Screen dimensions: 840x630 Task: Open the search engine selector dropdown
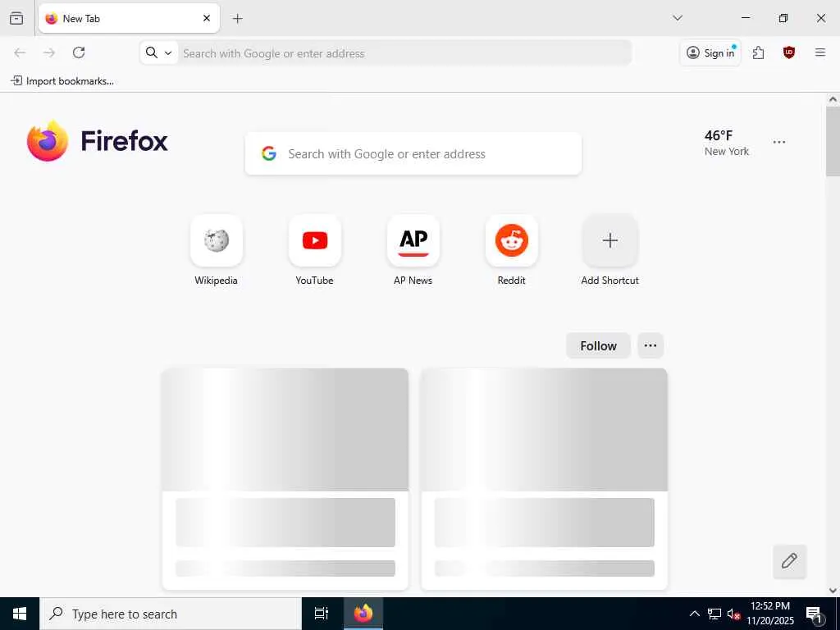click(159, 52)
